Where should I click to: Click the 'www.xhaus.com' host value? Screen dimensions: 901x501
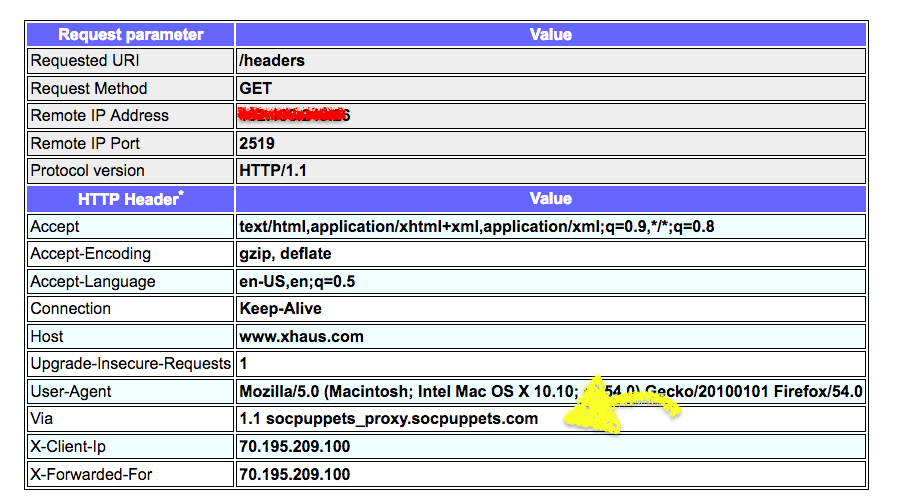pos(550,337)
